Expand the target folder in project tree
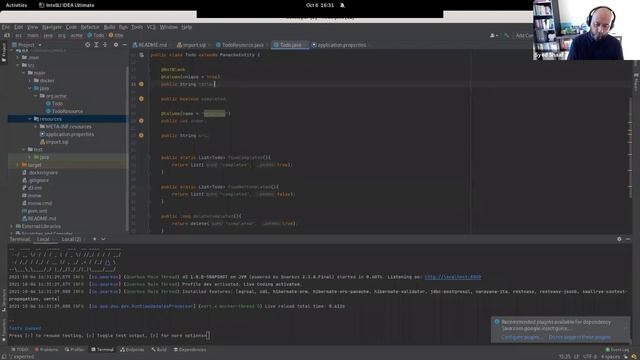640x360 pixels. [x=18, y=165]
